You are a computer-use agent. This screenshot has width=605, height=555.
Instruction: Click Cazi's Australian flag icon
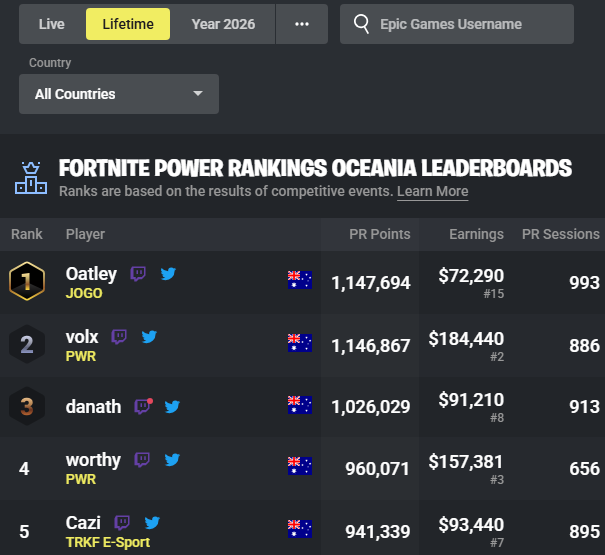point(300,529)
